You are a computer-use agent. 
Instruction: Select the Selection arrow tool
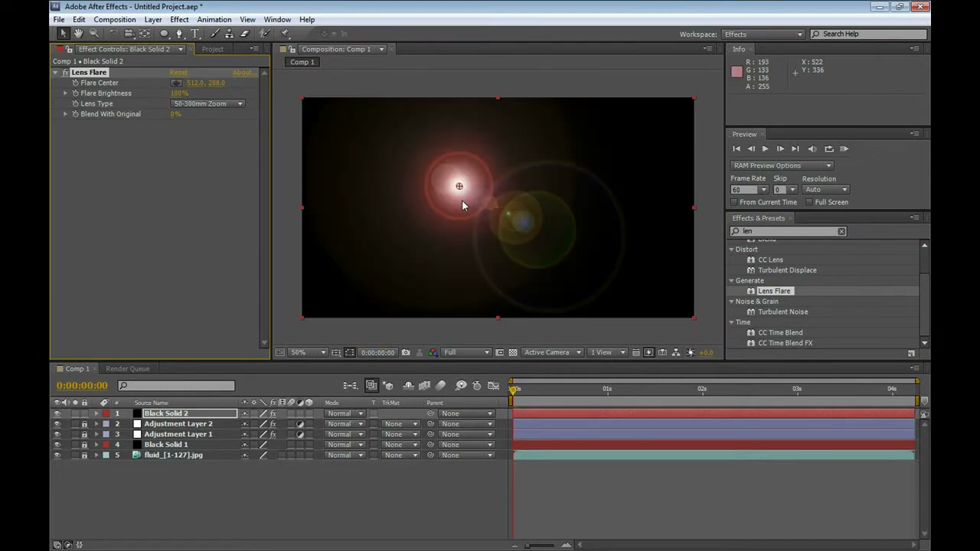pyautogui.click(x=64, y=34)
